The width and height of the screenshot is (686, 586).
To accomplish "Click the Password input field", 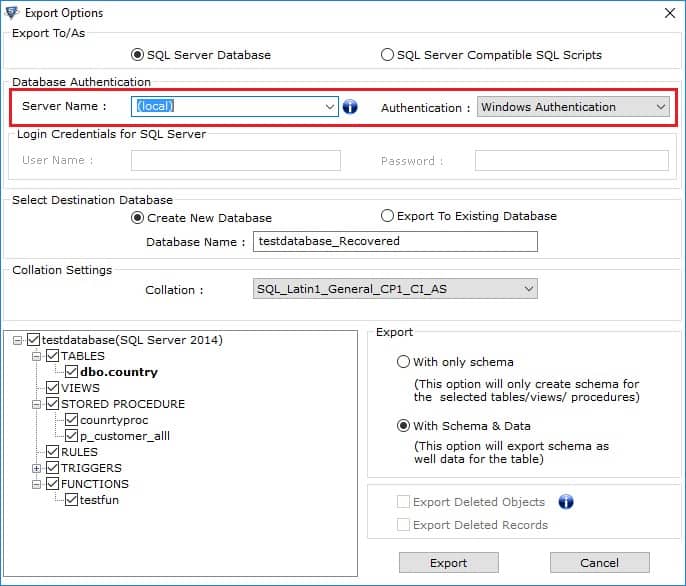I will coord(572,160).
